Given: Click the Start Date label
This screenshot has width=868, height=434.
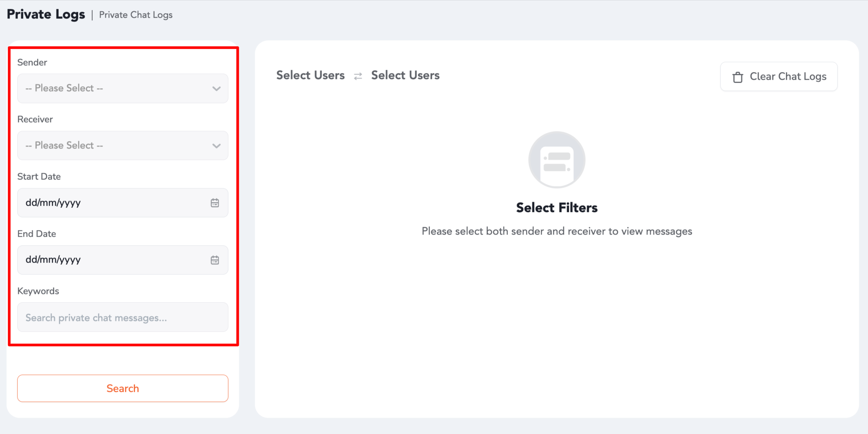Looking at the screenshot, I should click(x=39, y=177).
